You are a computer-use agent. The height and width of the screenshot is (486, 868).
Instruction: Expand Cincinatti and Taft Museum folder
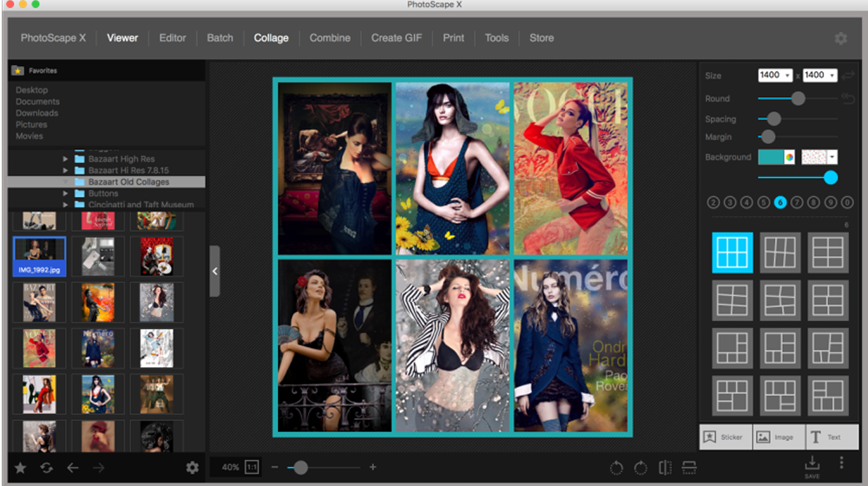[x=65, y=205]
